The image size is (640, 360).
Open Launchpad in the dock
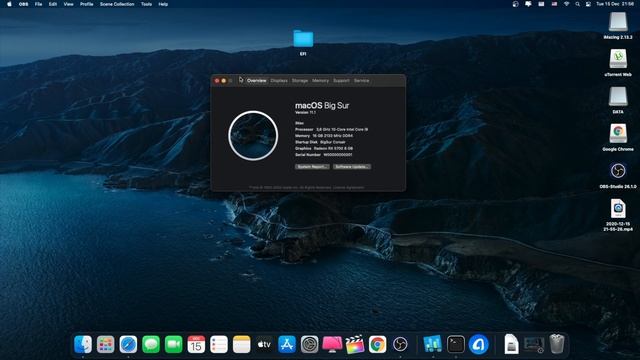click(105, 344)
